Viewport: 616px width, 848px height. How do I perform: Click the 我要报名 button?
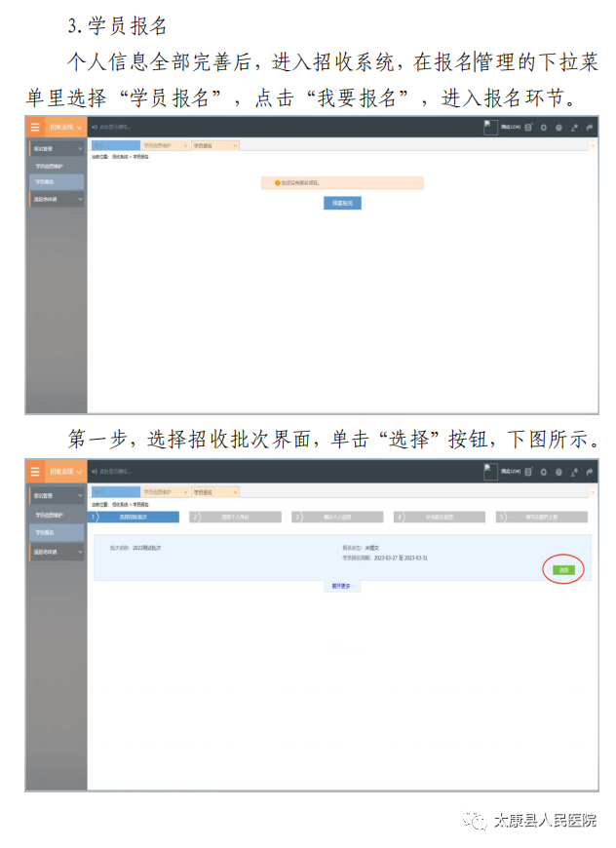point(342,203)
